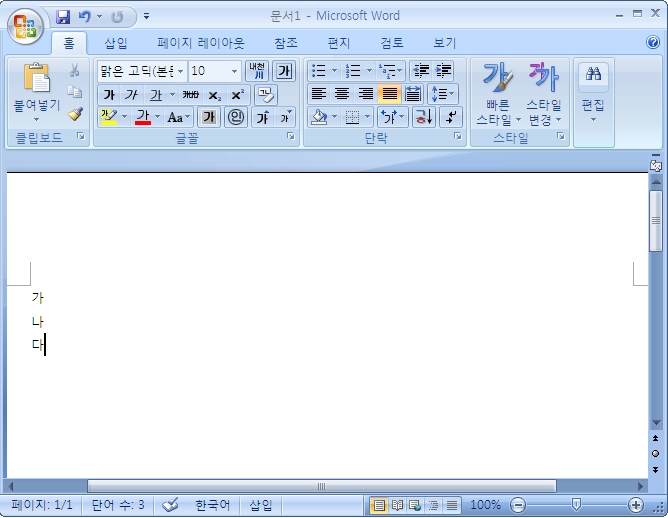Open the line spacing dropdown
The height and width of the screenshot is (518, 668).
point(443,94)
